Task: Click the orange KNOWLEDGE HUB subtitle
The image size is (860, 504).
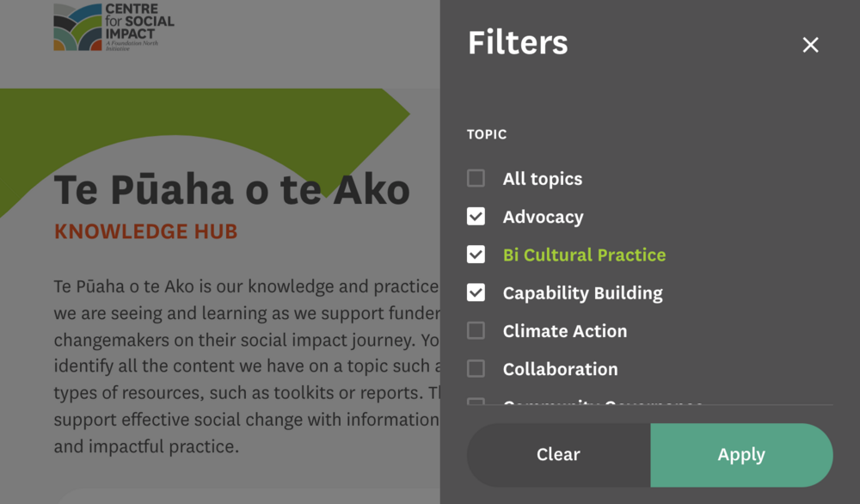Action: [145, 231]
